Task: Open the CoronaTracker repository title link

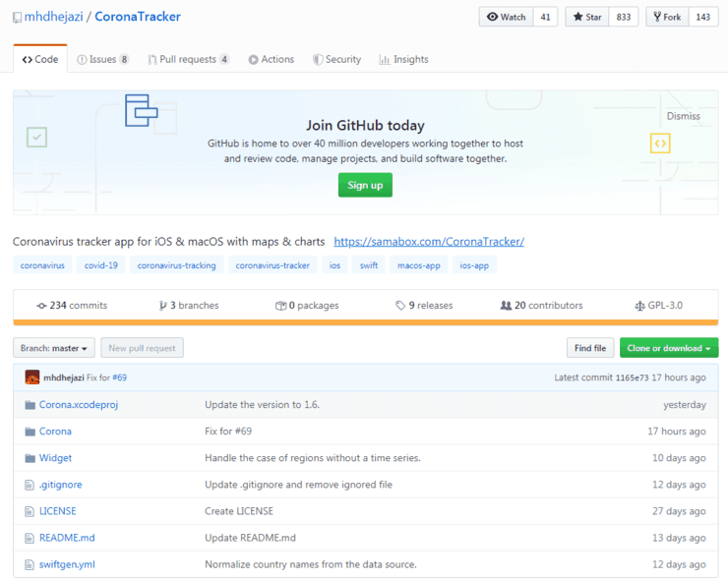Action: (138, 17)
